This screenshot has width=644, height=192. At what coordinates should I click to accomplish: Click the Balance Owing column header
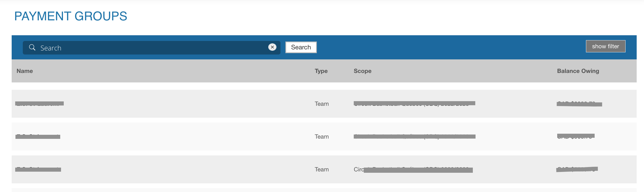pos(578,71)
